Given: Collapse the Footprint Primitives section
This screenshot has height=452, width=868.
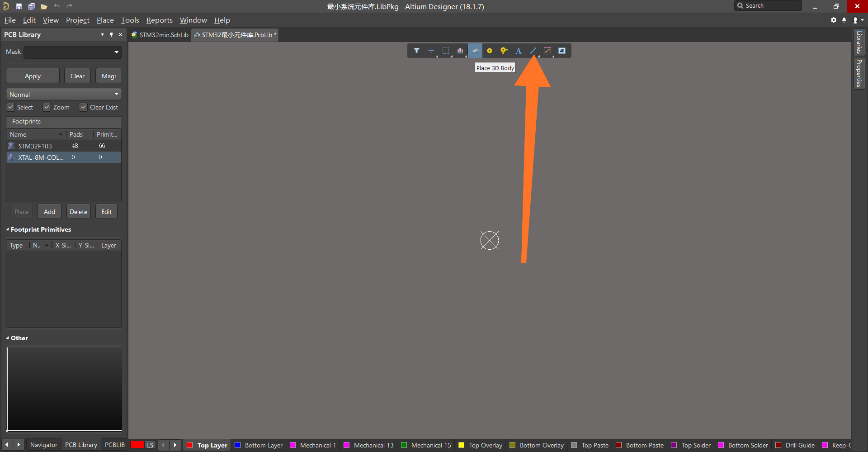Looking at the screenshot, I should point(7,229).
